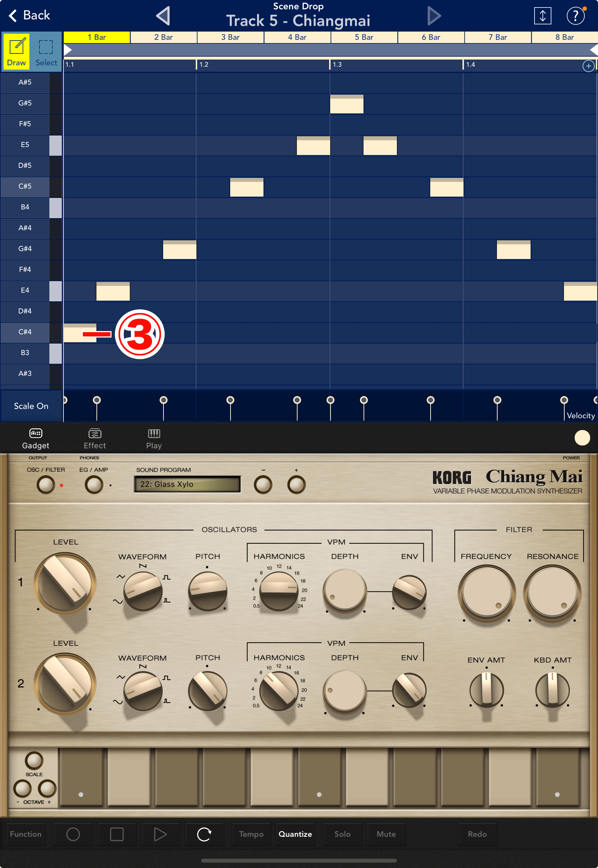Toggle the Scale On button
Viewport: 598px width, 868px height.
[x=31, y=406]
